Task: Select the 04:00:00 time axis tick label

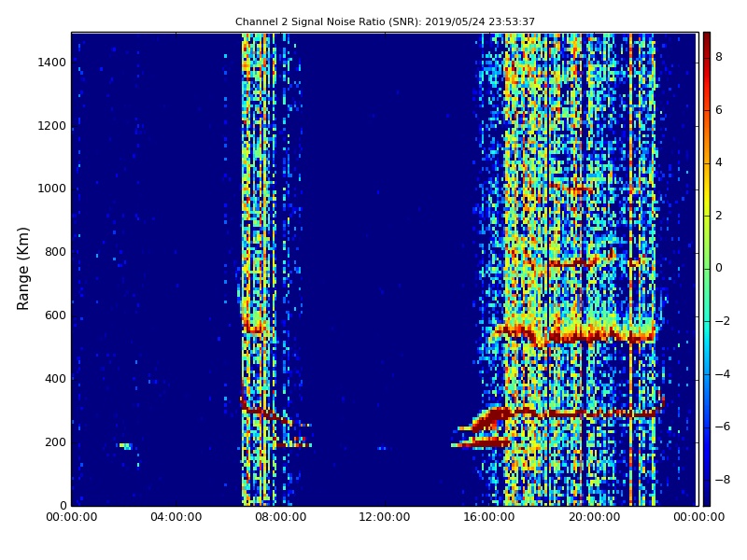Action: [176, 517]
